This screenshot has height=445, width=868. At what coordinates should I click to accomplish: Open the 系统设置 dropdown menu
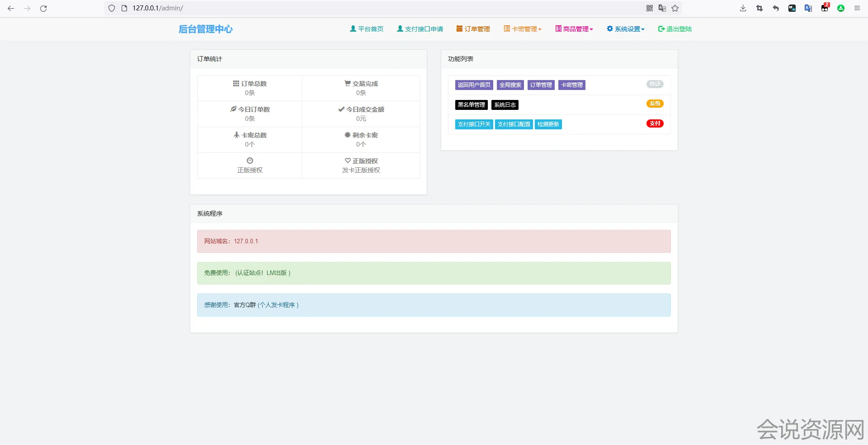point(626,29)
